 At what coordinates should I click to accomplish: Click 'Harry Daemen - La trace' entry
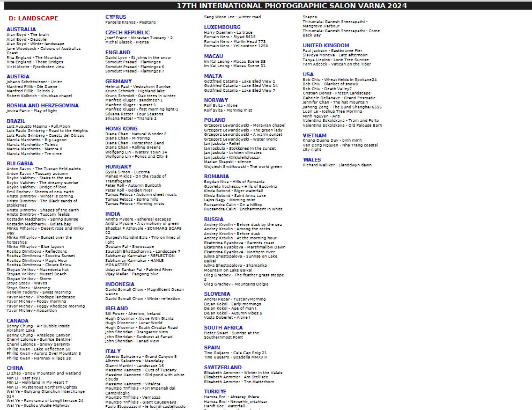pos(228,33)
